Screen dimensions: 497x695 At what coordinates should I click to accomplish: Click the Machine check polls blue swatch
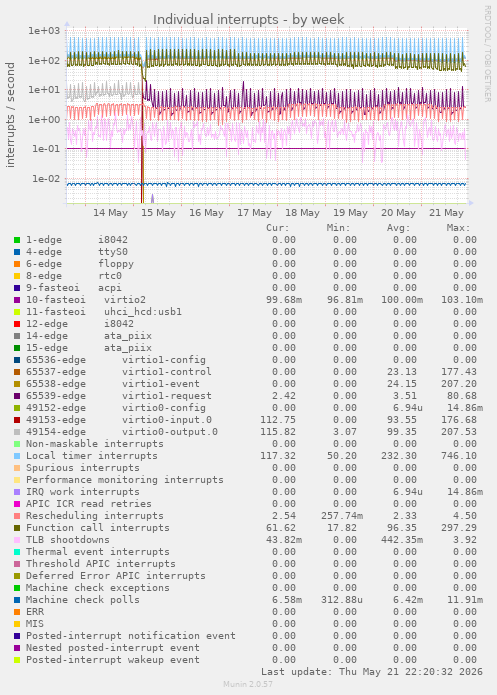[17, 600]
